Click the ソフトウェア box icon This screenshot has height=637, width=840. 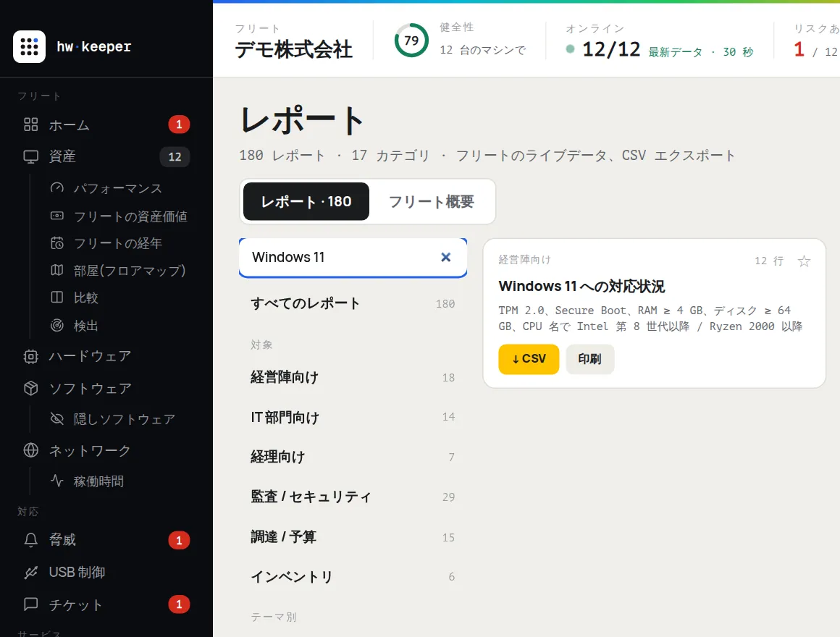[31, 388]
